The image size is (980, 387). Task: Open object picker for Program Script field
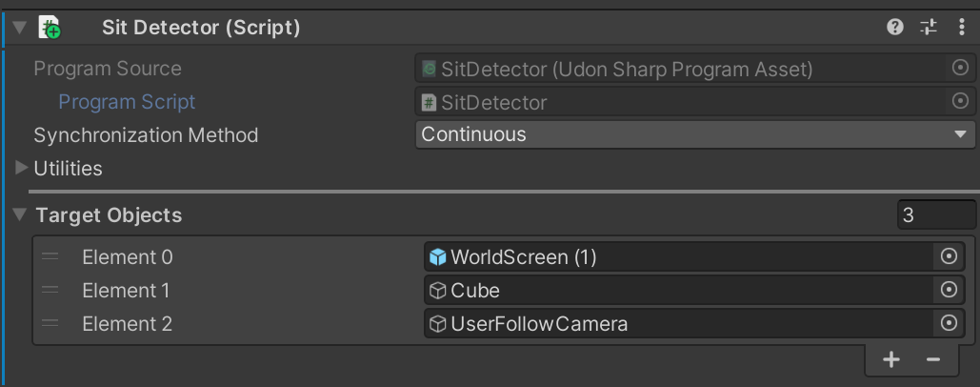(x=960, y=101)
